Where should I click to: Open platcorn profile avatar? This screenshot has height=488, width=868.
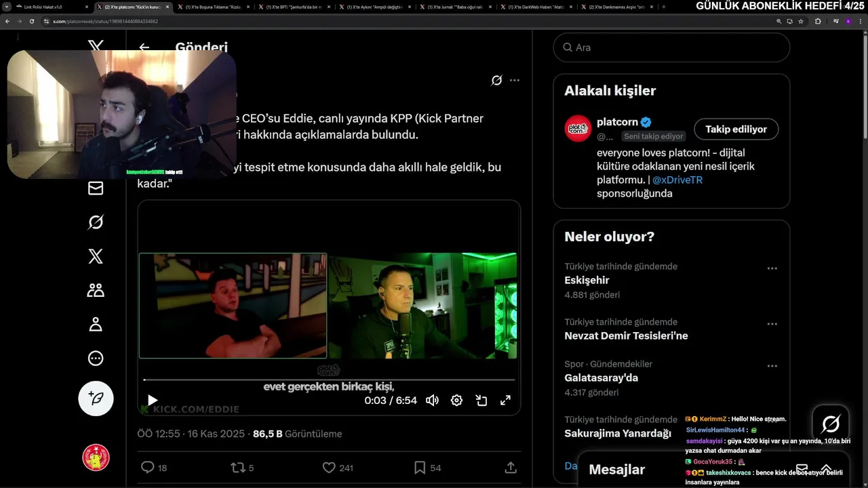pyautogui.click(x=578, y=129)
